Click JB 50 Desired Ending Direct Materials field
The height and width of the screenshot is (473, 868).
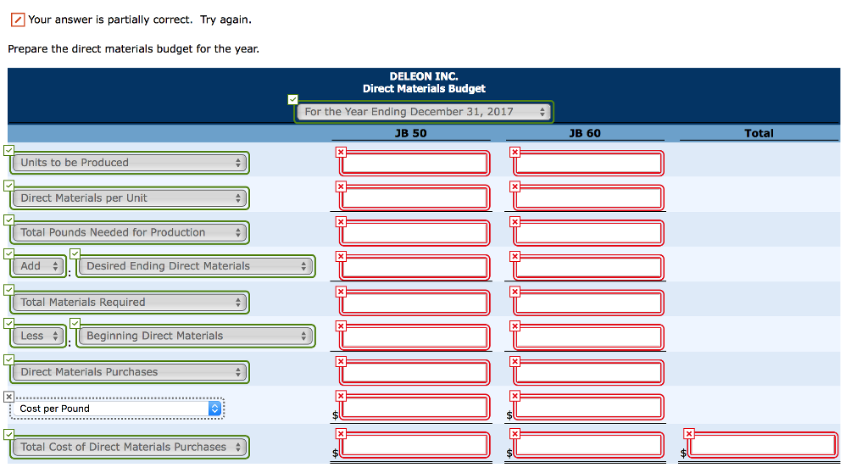[x=415, y=268]
